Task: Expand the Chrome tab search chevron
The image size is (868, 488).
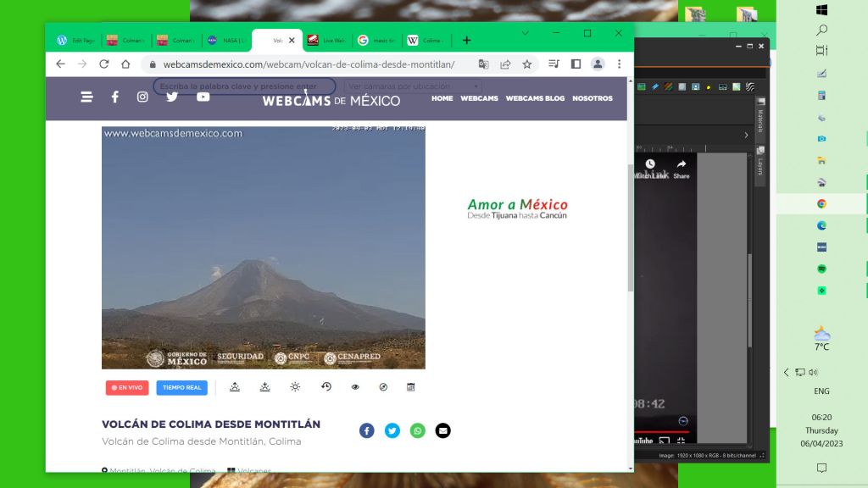Action: (x=525, y=33)
